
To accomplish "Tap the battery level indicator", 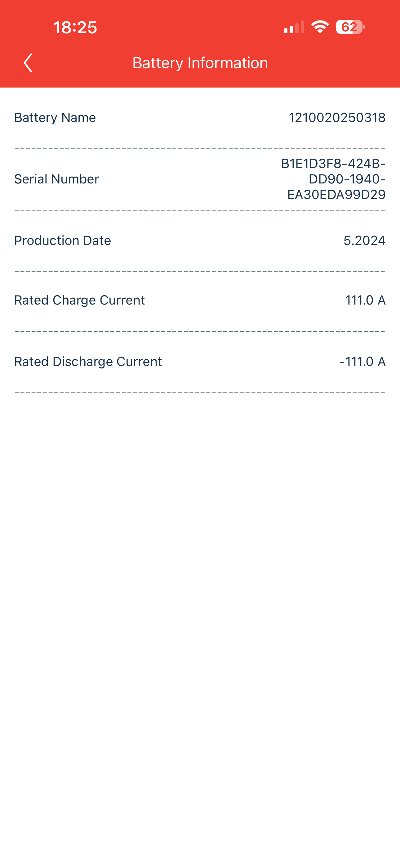I will click(350, 27).
